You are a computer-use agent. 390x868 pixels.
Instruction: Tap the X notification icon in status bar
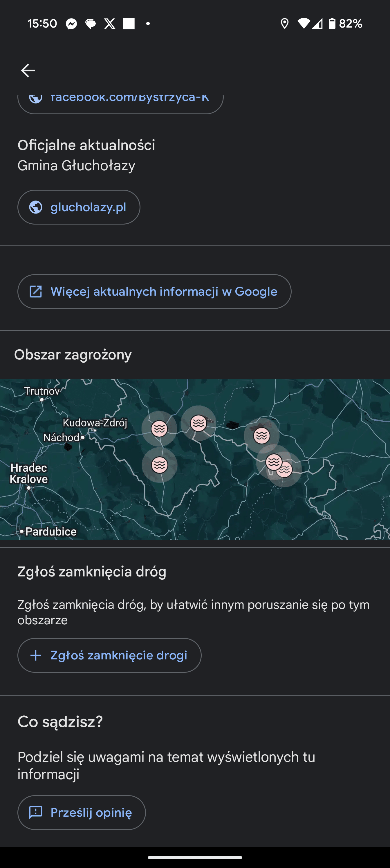(110, 23)
